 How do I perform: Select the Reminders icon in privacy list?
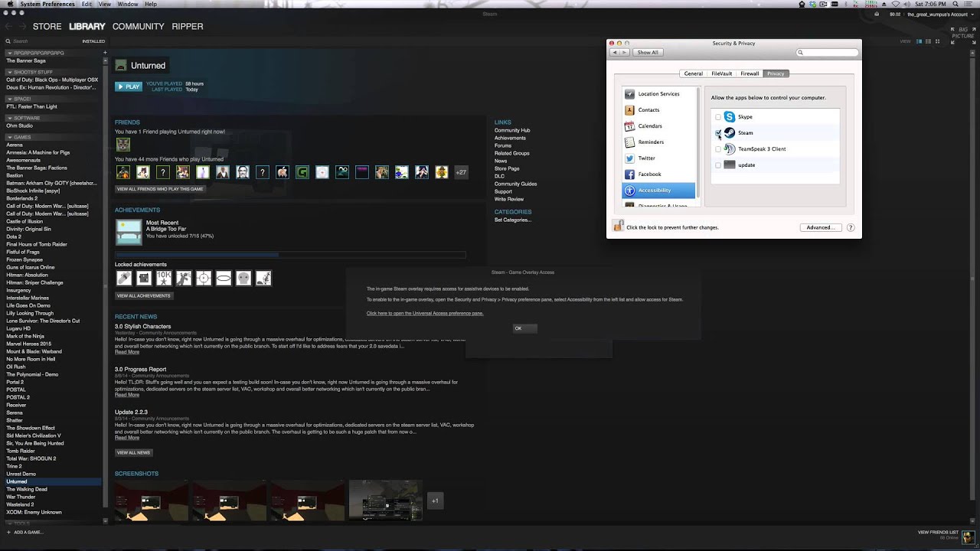tap(629, 142)
